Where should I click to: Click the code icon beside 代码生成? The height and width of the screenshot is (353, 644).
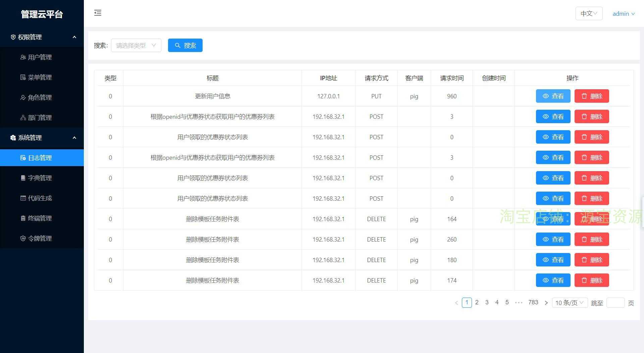[23, 198]
